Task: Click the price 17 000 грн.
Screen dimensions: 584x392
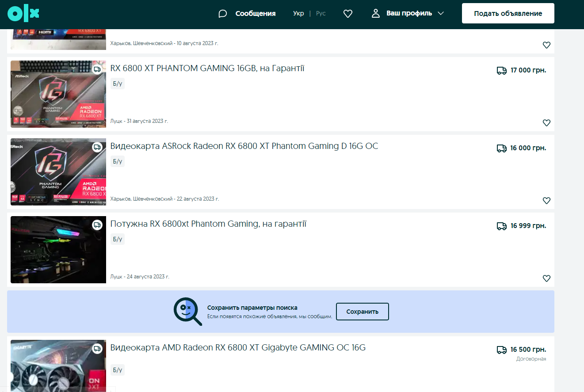Action: 528,70
